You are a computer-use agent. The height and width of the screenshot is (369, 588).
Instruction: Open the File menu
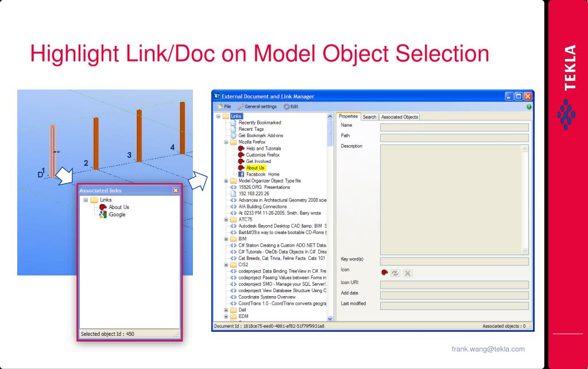click(225, 106)
